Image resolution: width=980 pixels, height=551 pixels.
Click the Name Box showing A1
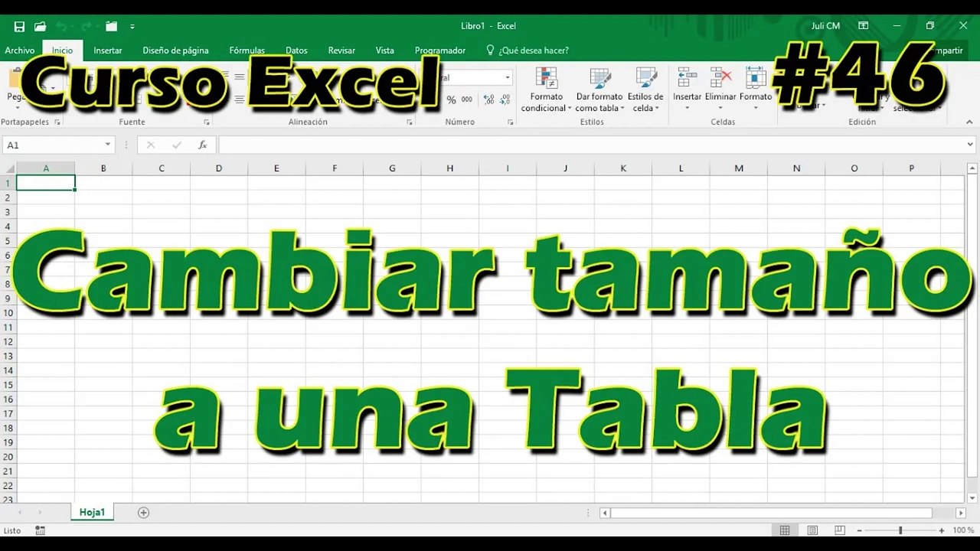click(x=52, y=145)
